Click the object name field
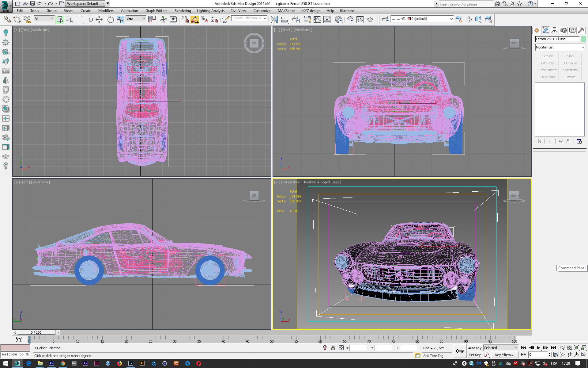 click(x=557, y=39)
